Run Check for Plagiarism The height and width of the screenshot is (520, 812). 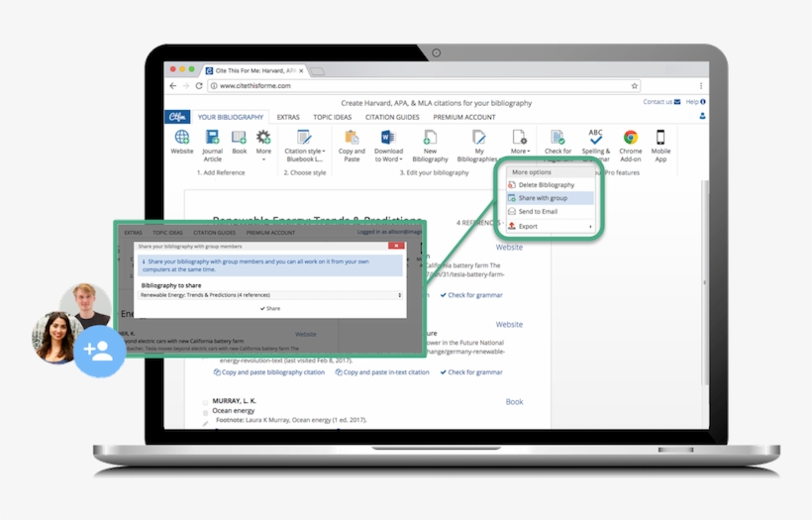[558, 143]
